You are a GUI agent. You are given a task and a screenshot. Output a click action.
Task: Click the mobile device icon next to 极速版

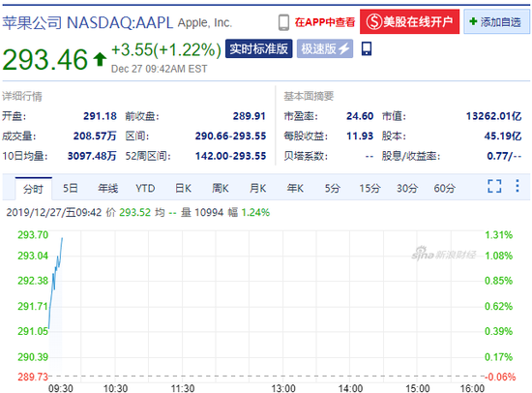(367, 49)
